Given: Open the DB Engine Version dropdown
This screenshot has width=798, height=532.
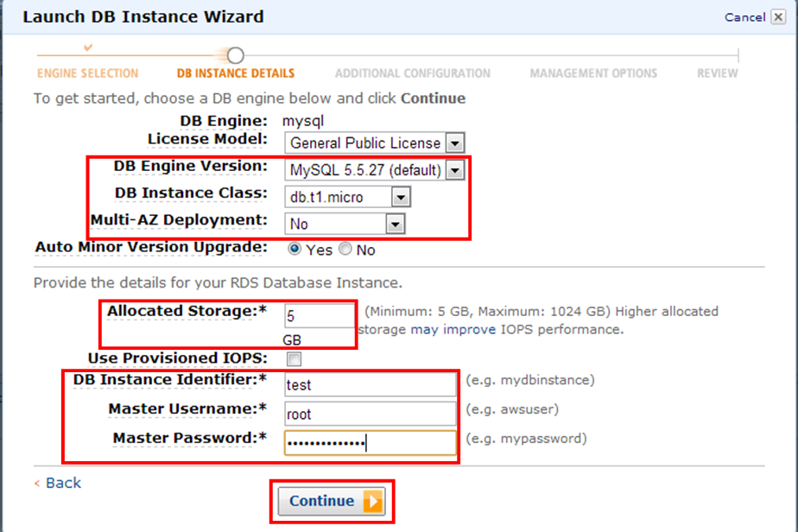Looking at the screenshot, I should (x=375, y=170).
